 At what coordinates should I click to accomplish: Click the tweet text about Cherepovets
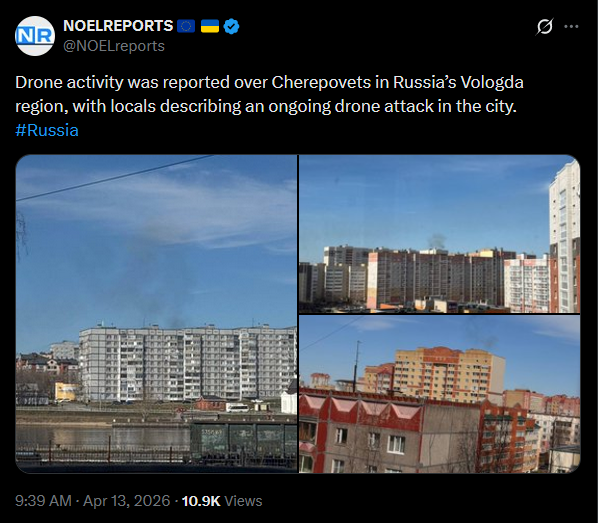(x=269, y=94)
